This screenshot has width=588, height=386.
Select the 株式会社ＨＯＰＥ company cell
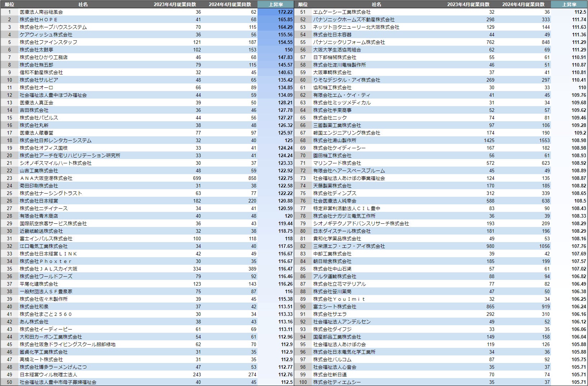coord(38,19)
